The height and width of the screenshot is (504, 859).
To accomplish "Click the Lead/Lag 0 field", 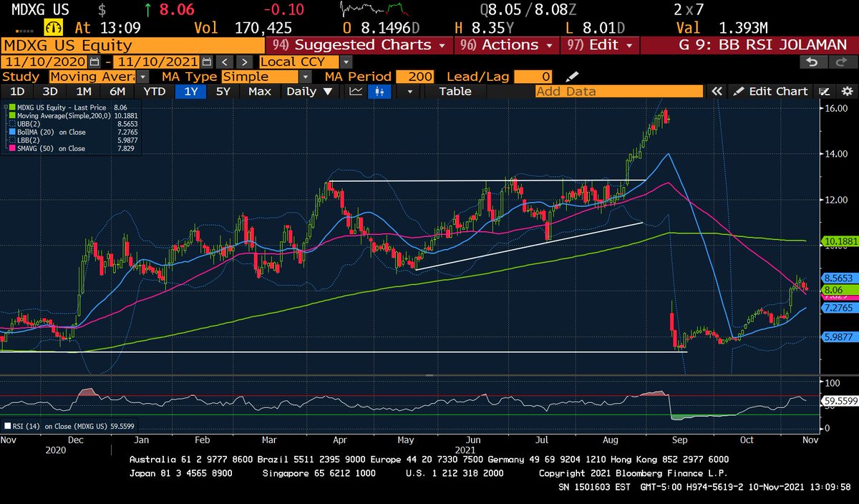I will tap(534, 77).
